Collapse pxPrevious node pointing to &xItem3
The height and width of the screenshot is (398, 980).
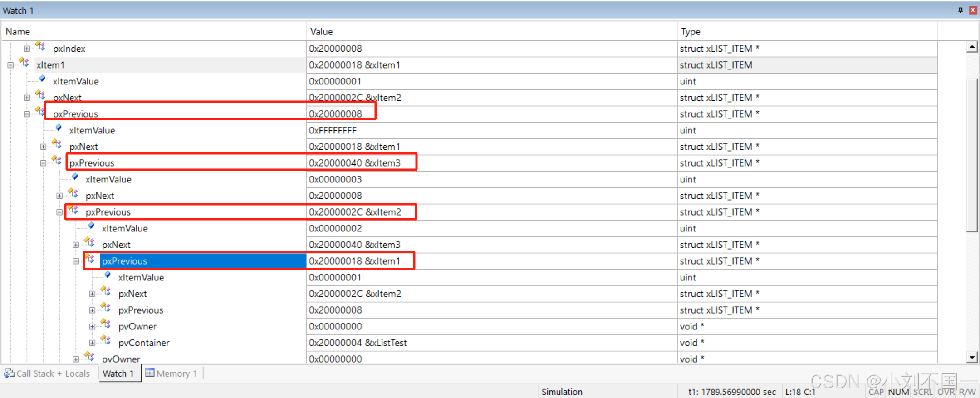pos(43,163)
